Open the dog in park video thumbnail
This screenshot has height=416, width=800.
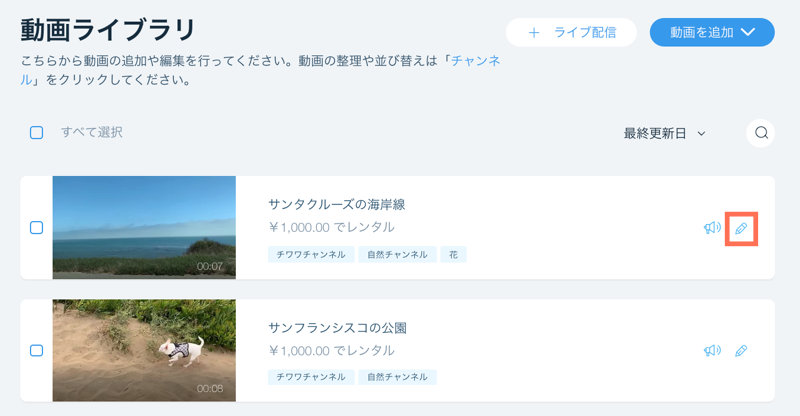[144, 350]
